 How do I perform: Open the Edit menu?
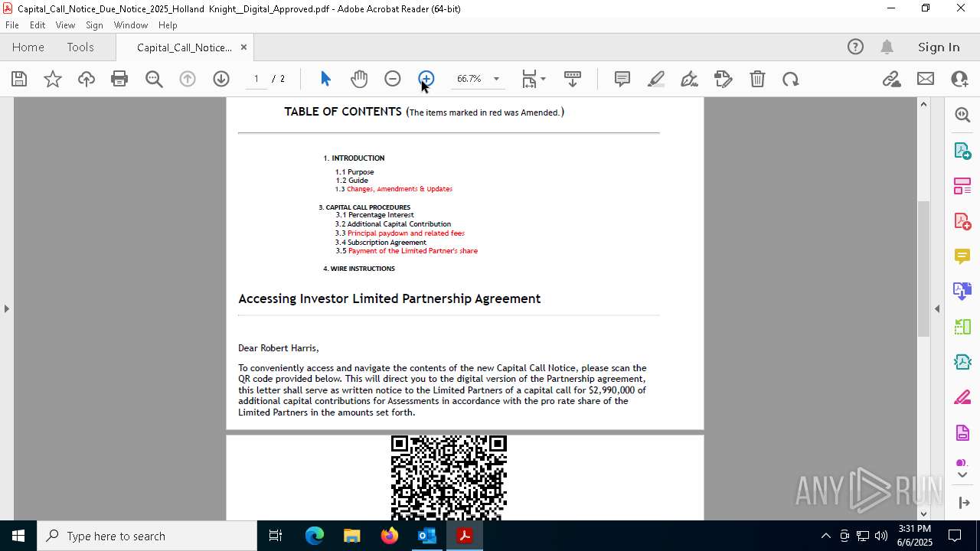pyautogui.click(x=38, y=25)
